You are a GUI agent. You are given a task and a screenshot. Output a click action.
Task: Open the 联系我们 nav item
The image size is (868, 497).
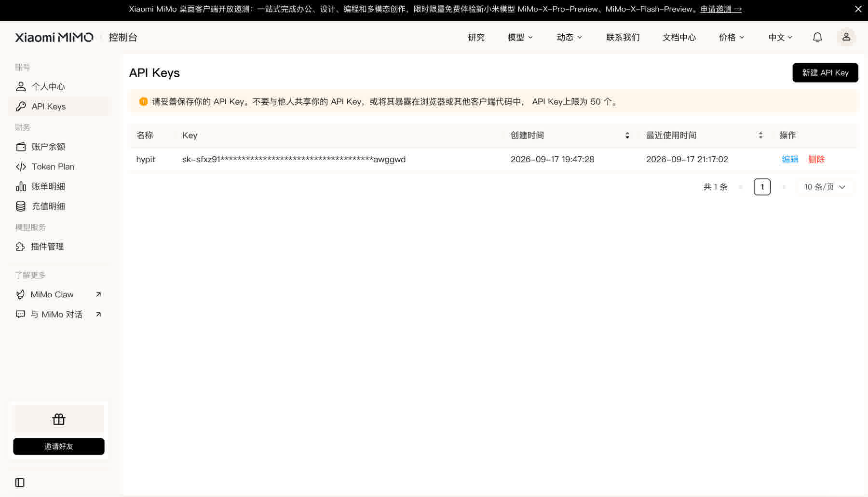pos(623,37)
